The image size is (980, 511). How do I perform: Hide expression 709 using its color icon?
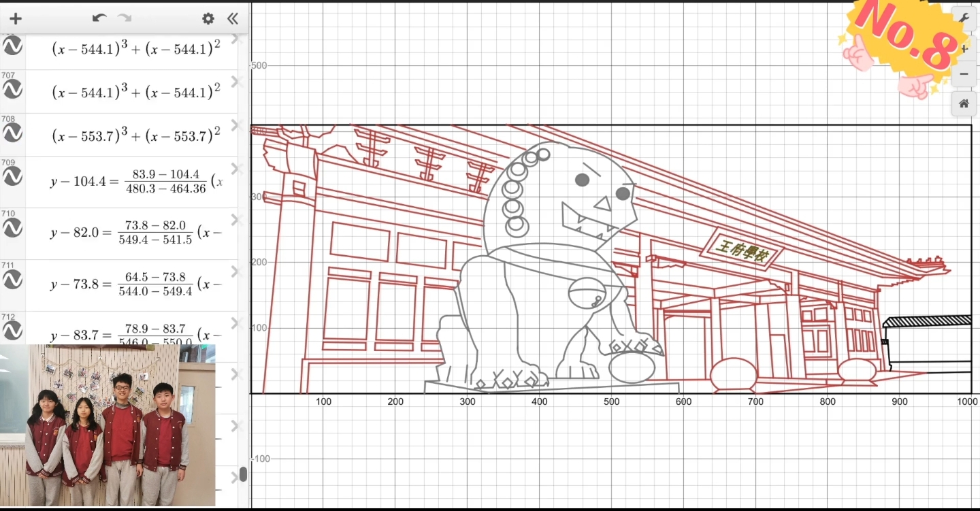point(12,177)
